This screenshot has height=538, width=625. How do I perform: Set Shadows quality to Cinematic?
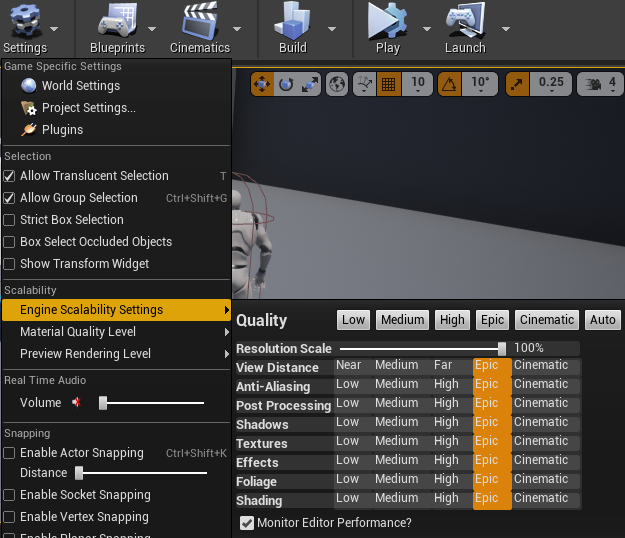[x=545, y=422]
